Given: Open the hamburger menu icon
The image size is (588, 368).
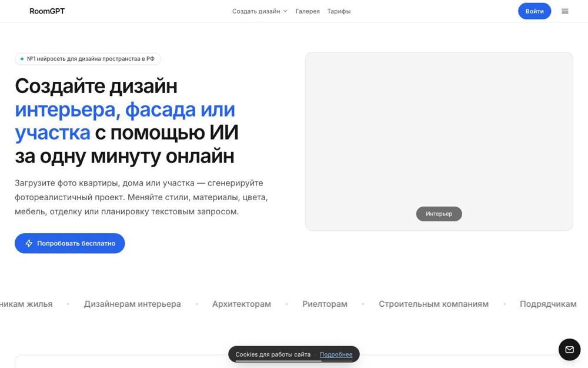Looking at the screenshot, I should point(564,11).
